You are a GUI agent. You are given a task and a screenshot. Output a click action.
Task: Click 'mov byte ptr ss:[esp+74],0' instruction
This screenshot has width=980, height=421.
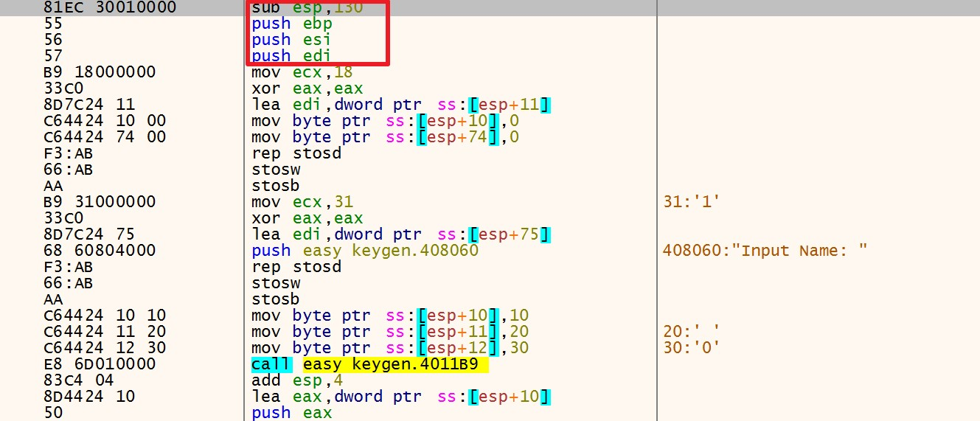coord(384,137)
